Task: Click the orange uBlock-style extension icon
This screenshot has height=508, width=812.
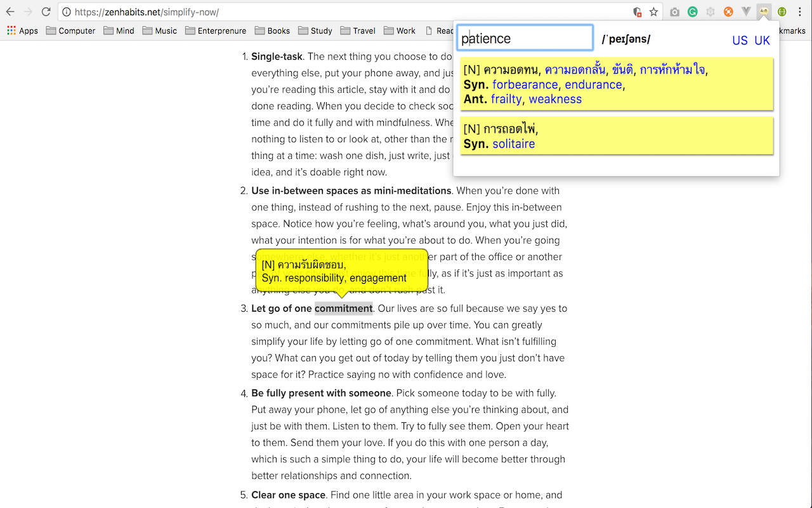Action: pos(728,11)
